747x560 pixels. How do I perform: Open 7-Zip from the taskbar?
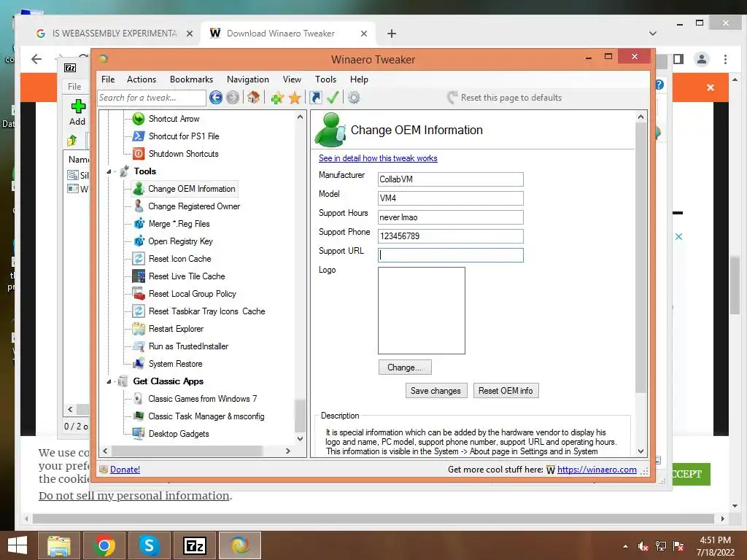pos(194,545)
